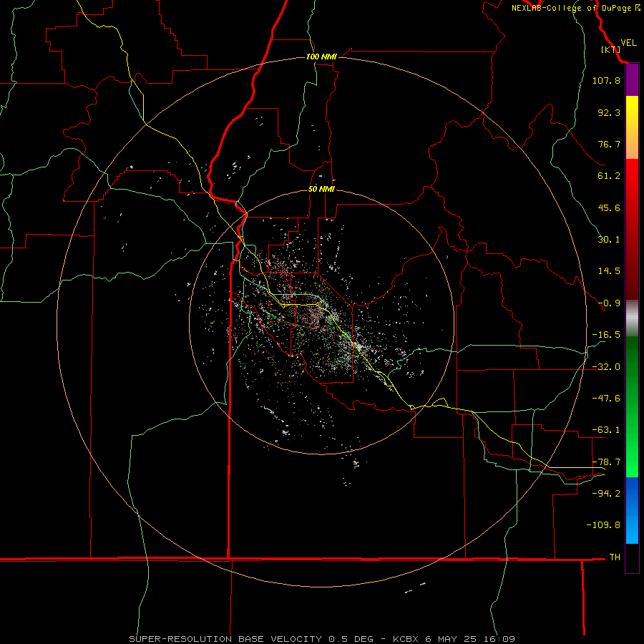Click the -47.6 velocity scale value

point(606,399)
